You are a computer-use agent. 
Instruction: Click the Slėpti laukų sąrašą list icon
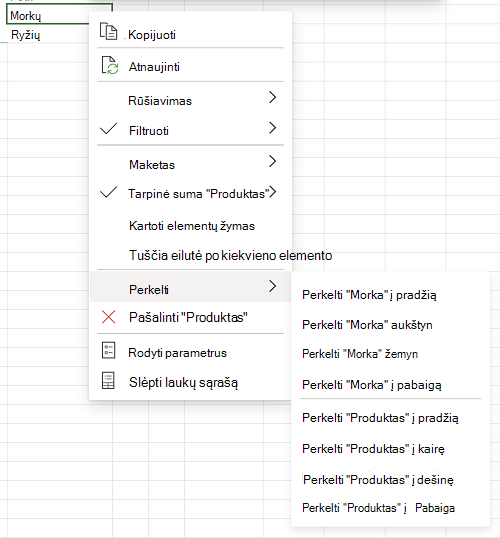[x=108, y=381]
